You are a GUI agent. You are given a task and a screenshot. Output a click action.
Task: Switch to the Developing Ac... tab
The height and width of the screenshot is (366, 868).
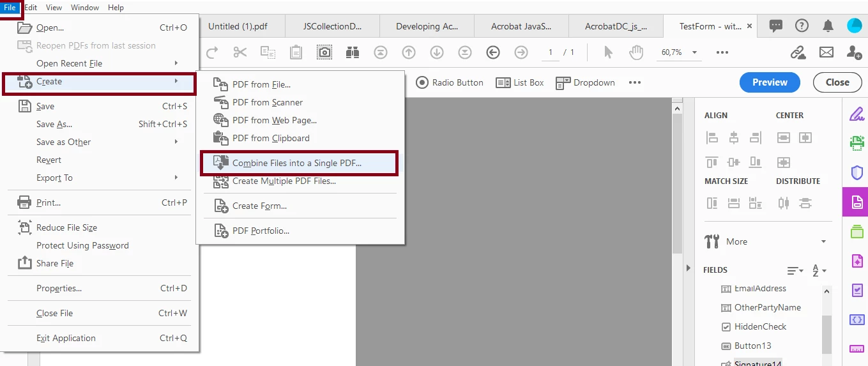427,26
